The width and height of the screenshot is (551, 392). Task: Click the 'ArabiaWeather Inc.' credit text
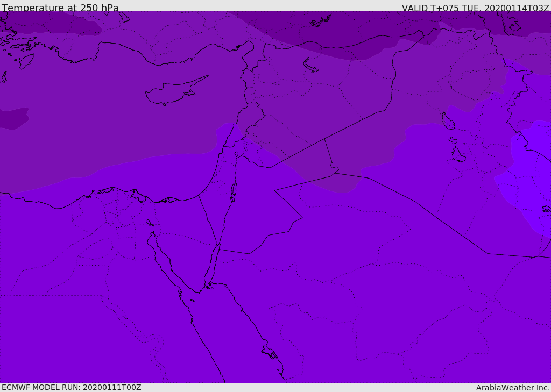512,388
